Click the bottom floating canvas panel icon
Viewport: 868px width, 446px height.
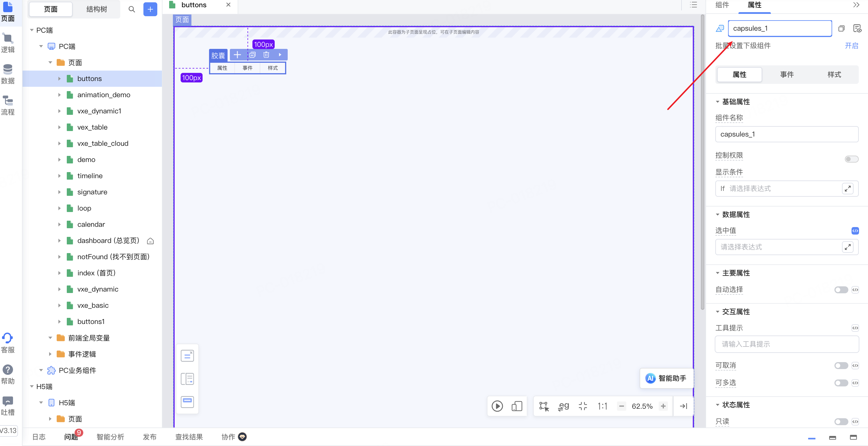187,402
